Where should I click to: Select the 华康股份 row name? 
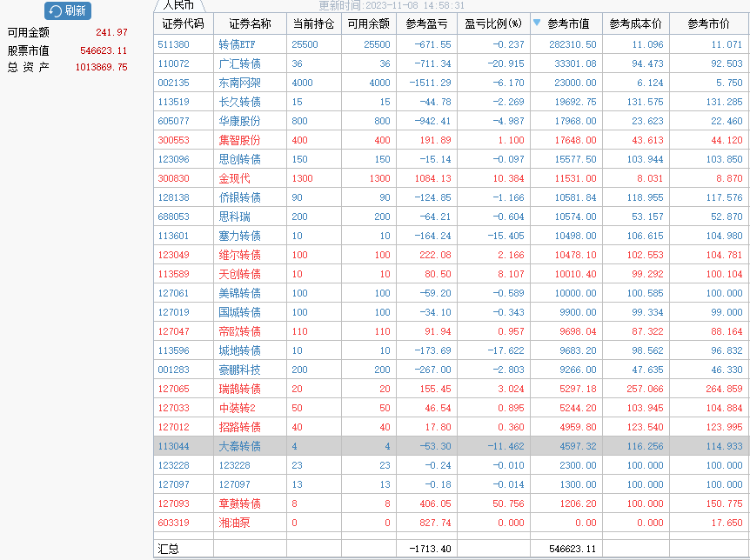[239, 121]
